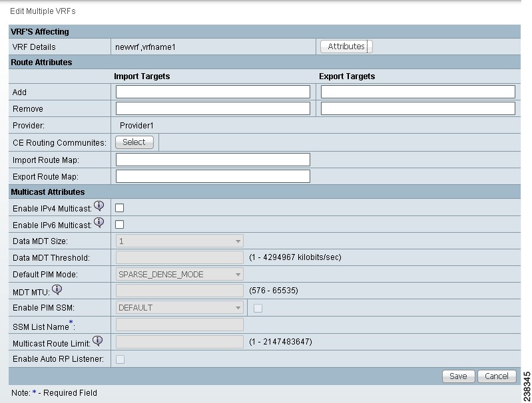
Task: Focus the Add Export Targets field
Action: [418, 92]
